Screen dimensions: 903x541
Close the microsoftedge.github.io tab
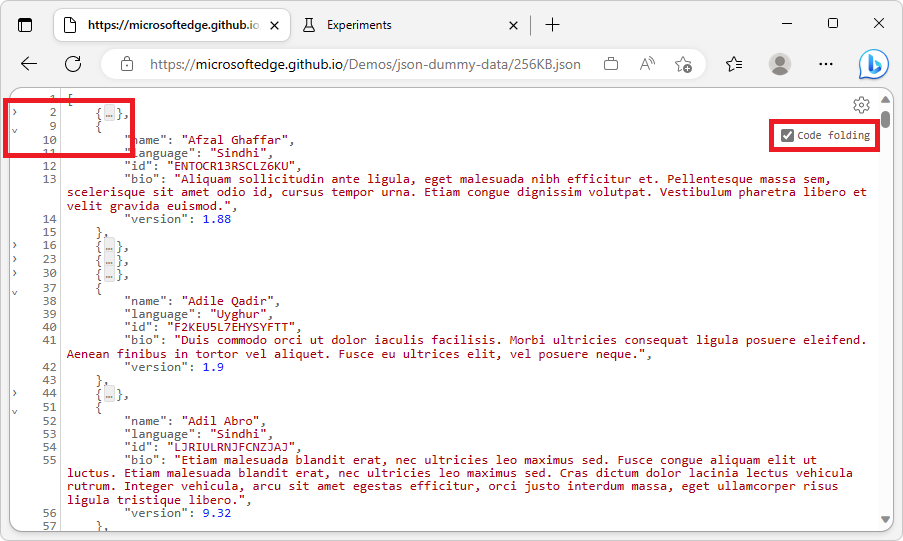[x=275, y=25]
